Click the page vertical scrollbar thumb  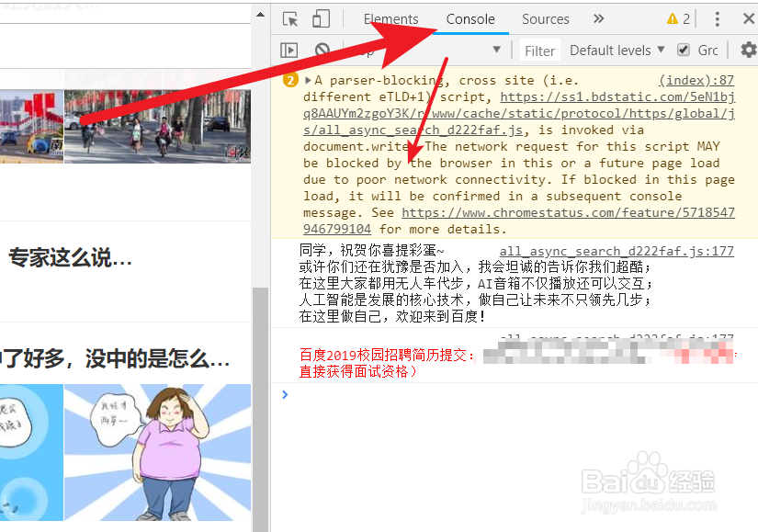tap(260, 409)
